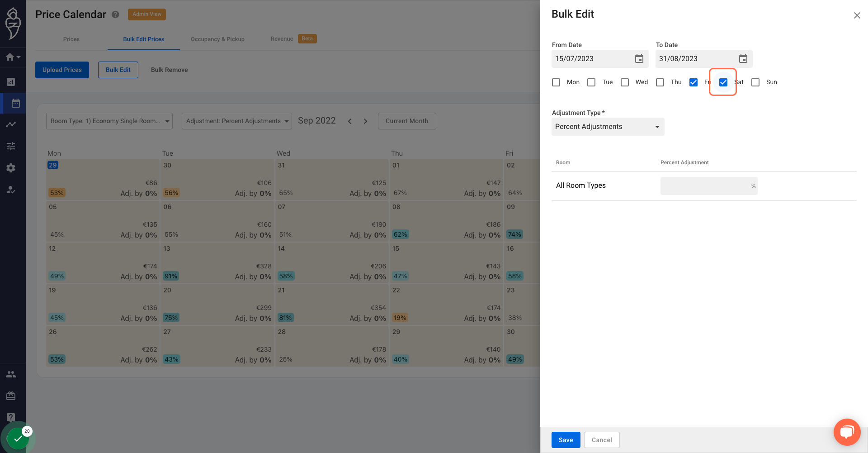Uncheck the Sat checkbox

coord(723,82)
